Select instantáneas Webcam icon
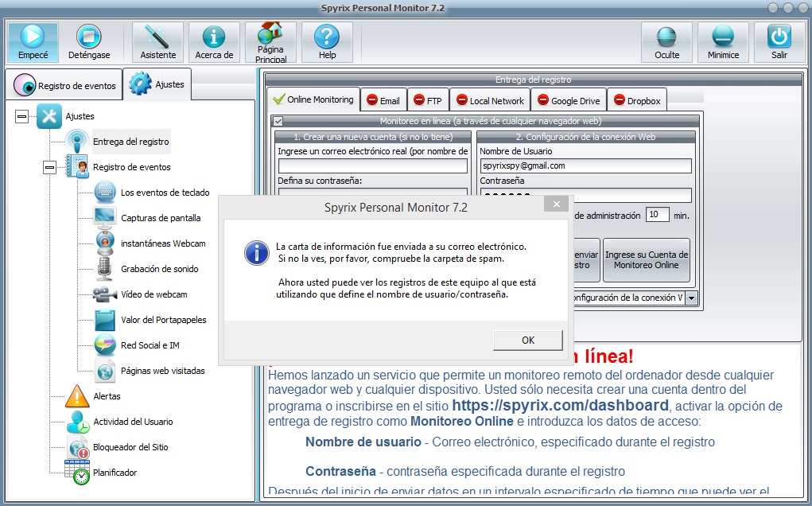 pos(105,243)
